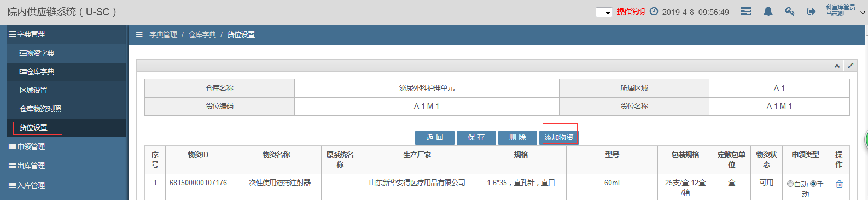The image size is (868, 200).
Task: Expand 入库管理 sidebar menu
Action: (x=66, y=185)
